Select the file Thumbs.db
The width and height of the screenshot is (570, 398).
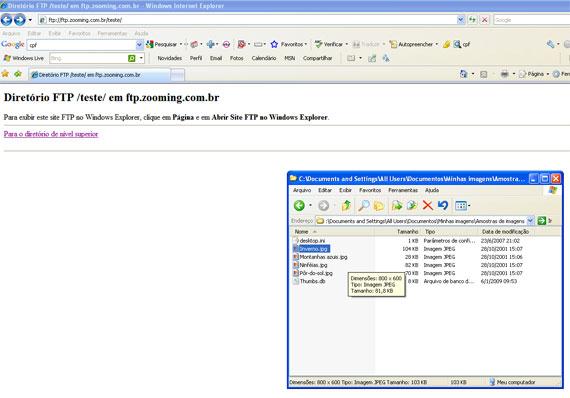312,281
